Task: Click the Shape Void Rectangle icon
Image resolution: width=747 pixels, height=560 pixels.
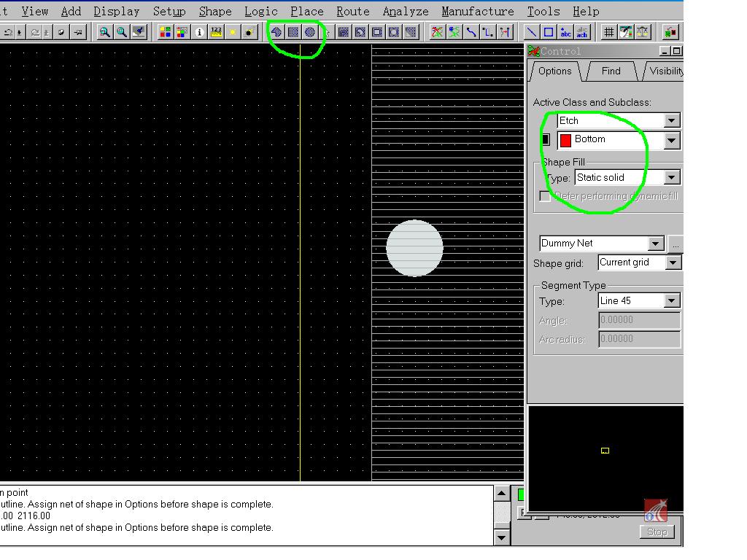Action: (377, 32)
